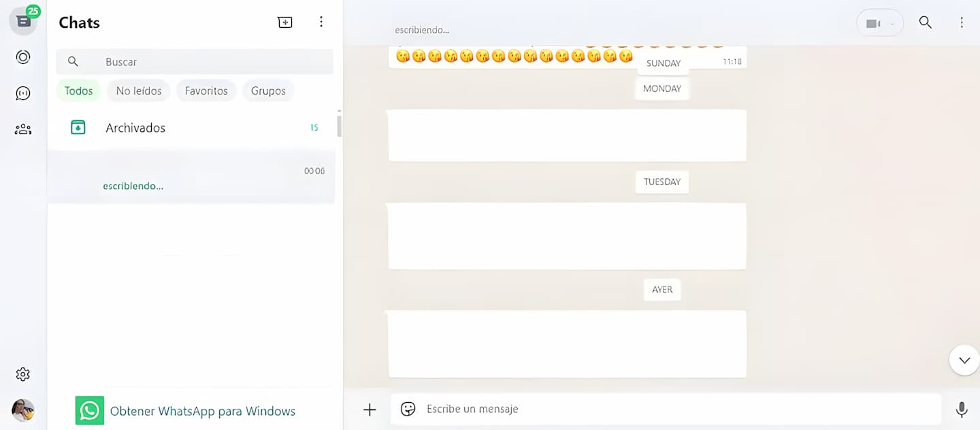Search within the open conversation

(925, 22)
